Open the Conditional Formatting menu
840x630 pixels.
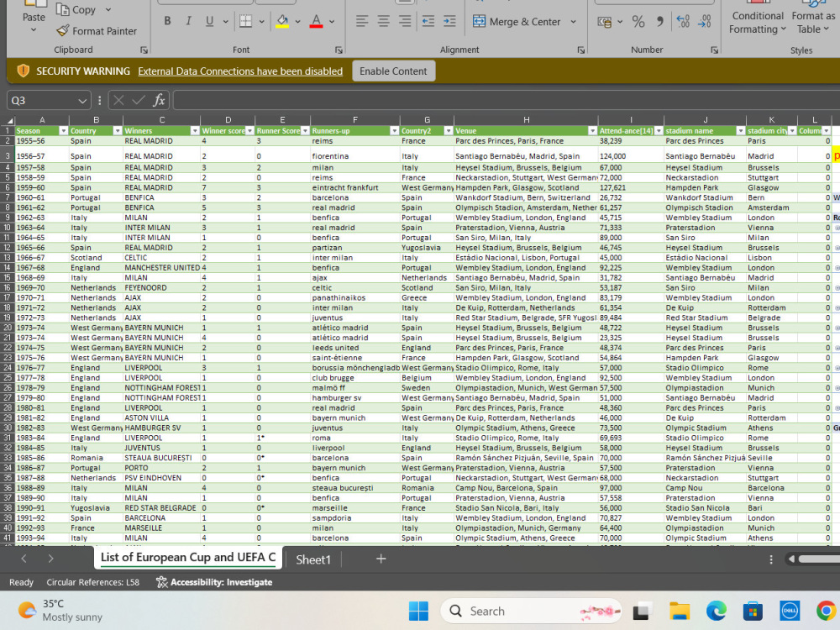coord(756,22)
